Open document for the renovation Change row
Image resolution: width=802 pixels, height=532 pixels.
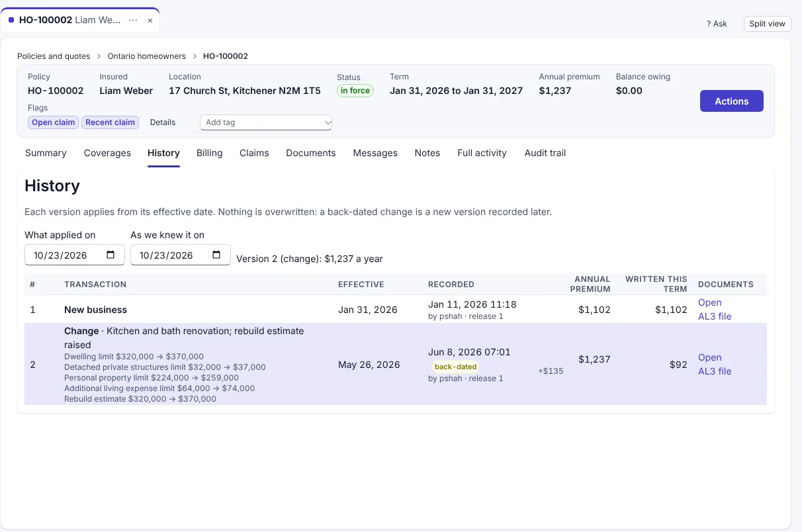[x=709, y=357]
